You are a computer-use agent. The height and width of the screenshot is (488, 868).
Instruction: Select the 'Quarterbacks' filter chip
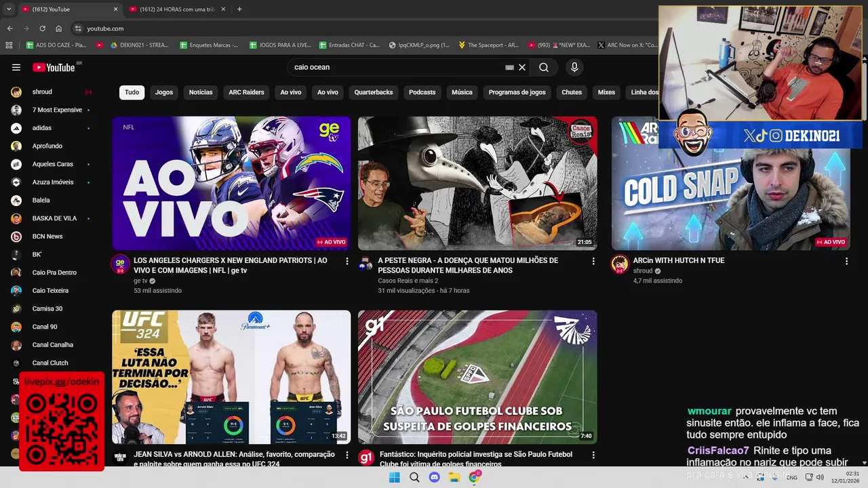coord(374,92)
